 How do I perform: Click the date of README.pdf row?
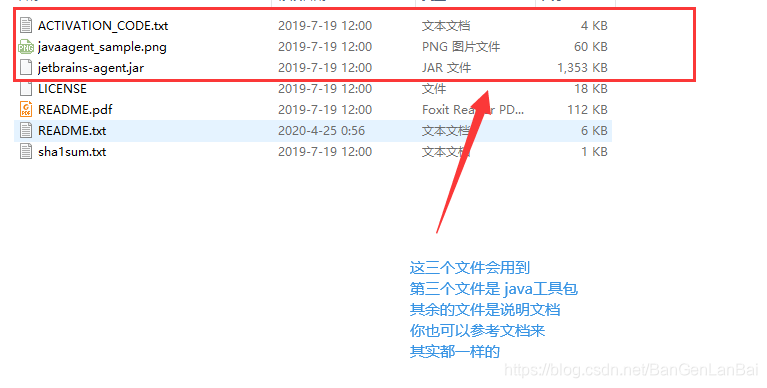pos(325,110)
